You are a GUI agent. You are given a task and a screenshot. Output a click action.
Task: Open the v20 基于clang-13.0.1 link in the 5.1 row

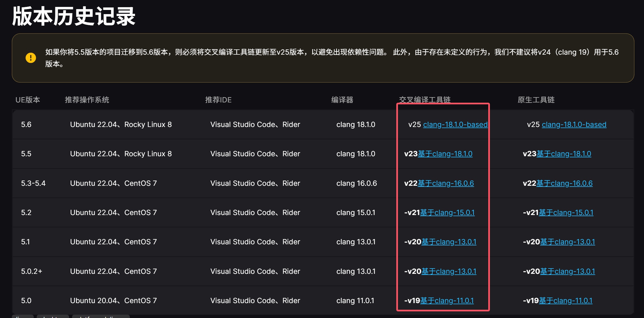click(449, 242)
